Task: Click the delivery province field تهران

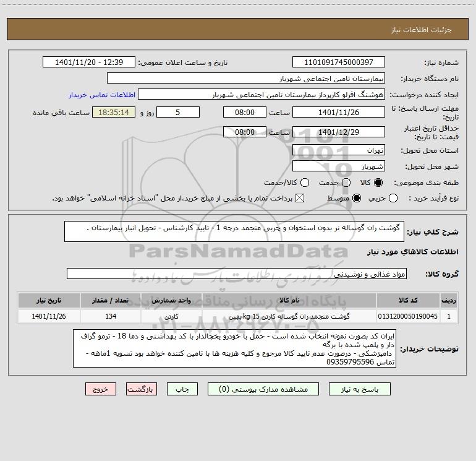Action: point(339,150)
